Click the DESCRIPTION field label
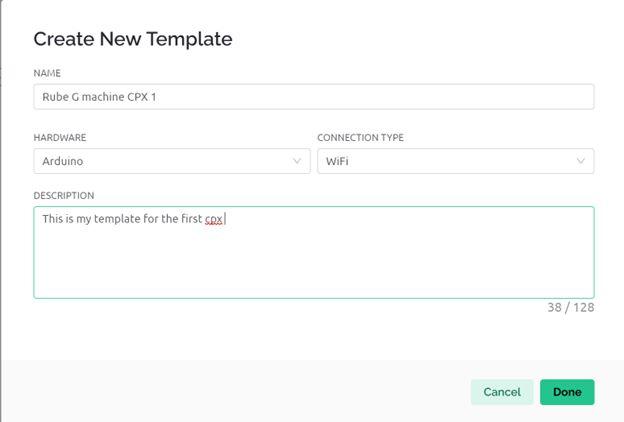624x422 pixels. [x=64, y=196]
